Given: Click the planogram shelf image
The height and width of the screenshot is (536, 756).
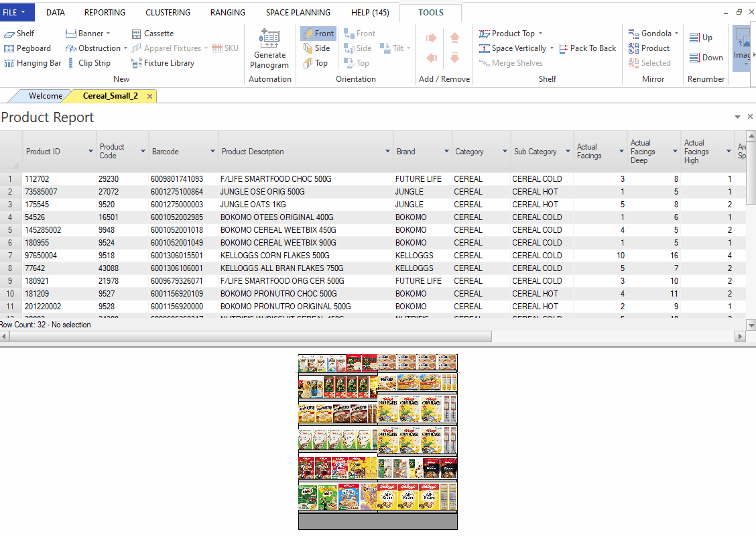Looking at the screenshot, I should [377, 441].
